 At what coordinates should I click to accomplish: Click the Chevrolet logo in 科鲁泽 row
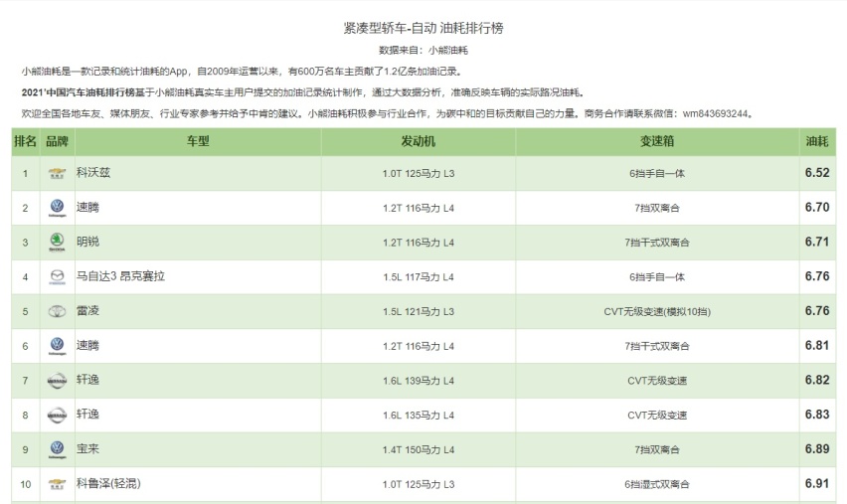pos(57,484)
